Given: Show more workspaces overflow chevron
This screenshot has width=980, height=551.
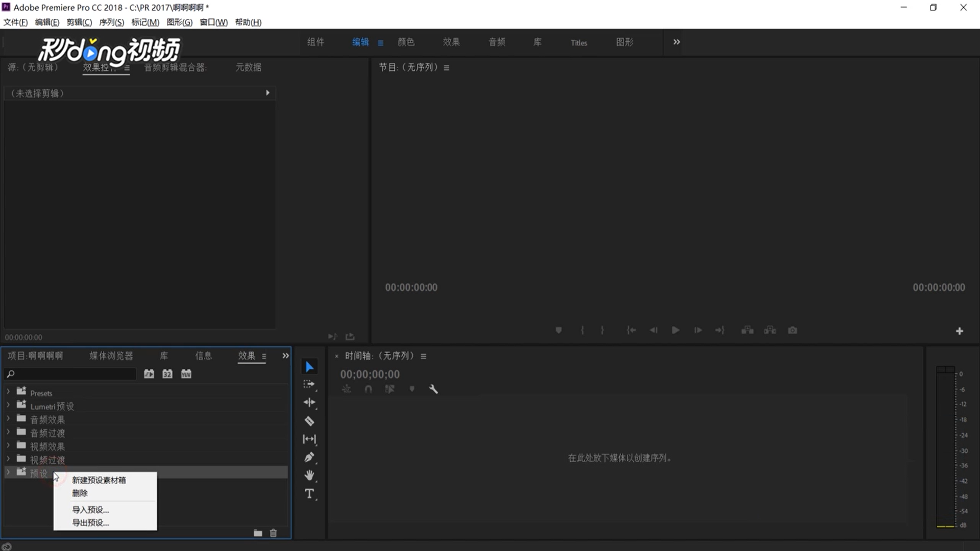Looking at the screenshot, I should (x=676, y=42).
